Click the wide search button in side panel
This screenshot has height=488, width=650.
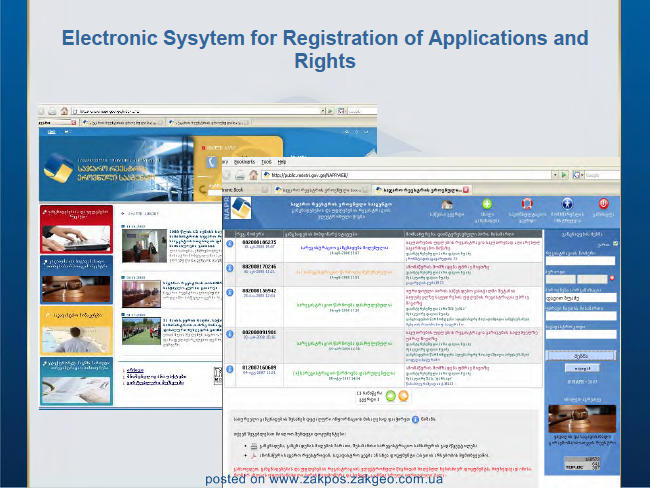pyautogui.click(x=581, y=356)
